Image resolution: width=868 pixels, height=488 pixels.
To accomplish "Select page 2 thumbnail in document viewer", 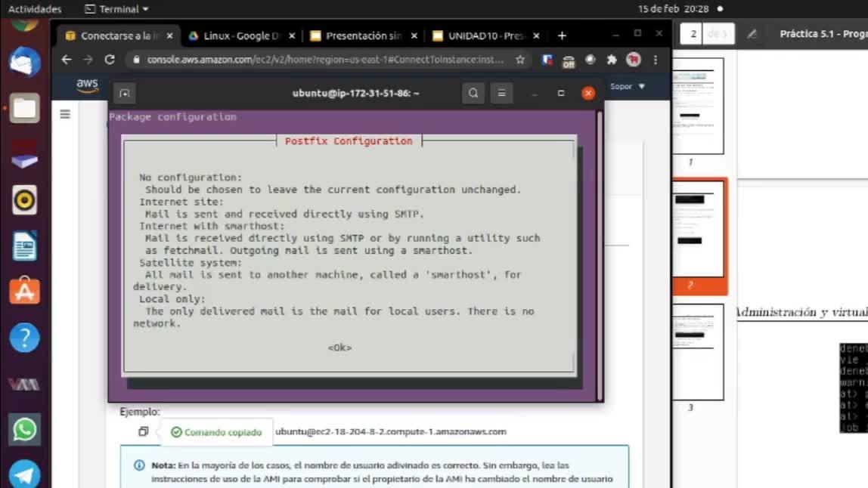I will click(x=698, y=229).
